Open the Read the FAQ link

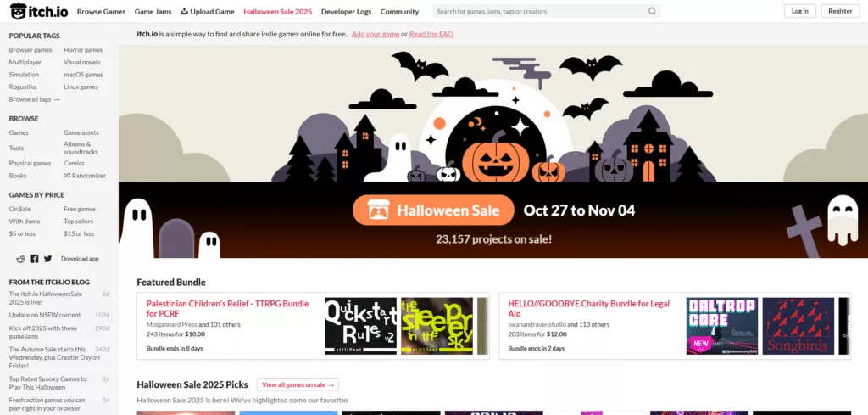[x=431, y=34]
